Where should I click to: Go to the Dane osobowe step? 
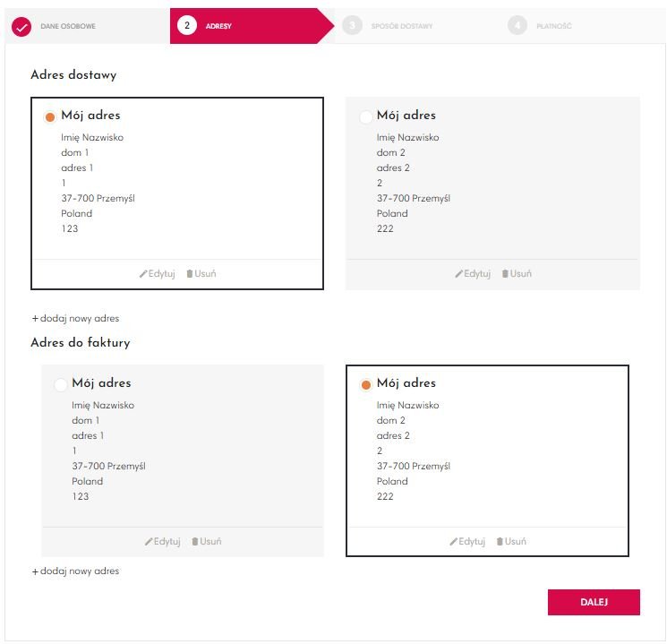click(x=68, y=26)
